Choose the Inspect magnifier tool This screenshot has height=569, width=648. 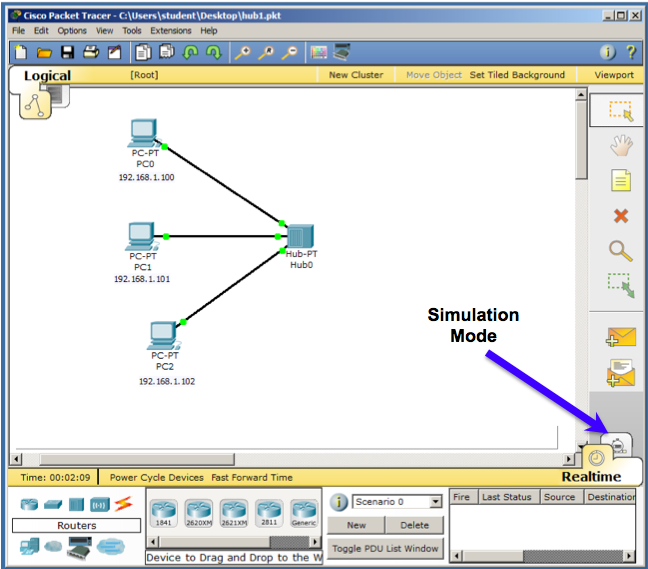pos(620,251)
